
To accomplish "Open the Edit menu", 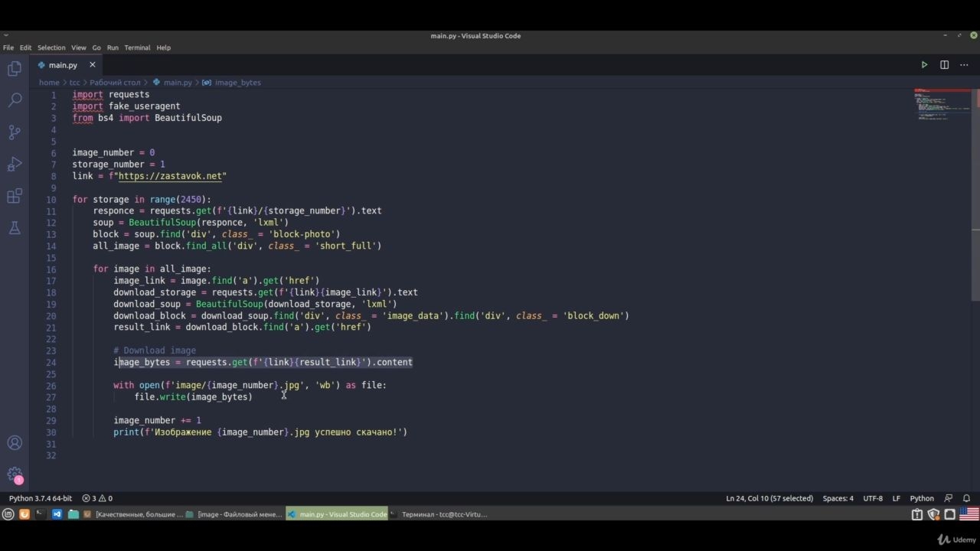I will [x=25, y=47].
